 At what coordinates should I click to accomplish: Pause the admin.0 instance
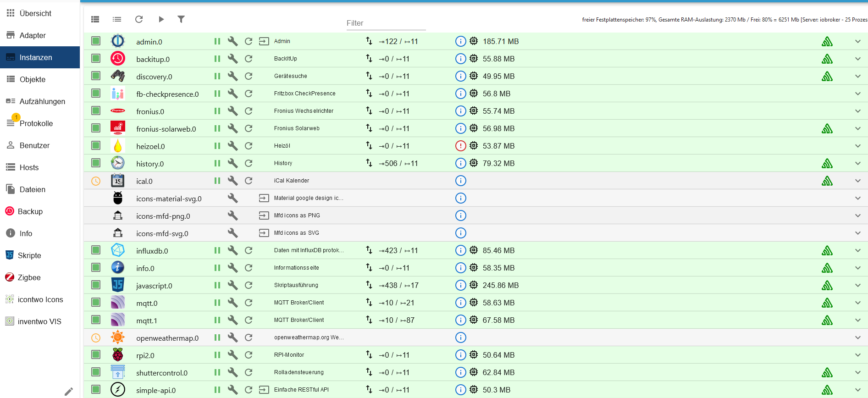pos(217,41)
